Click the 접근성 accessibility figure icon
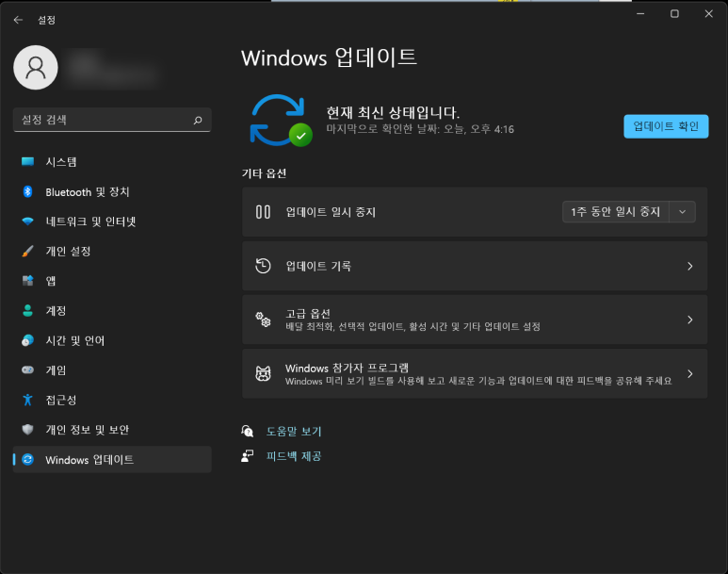 (x=28, y=400)
